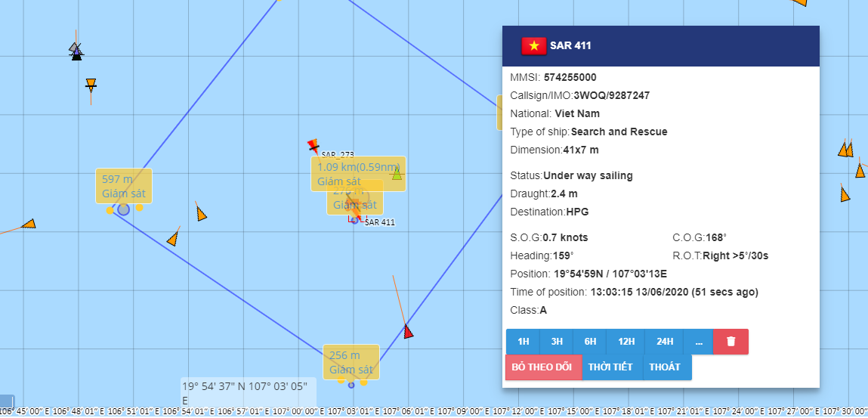Show the 12H track history
Viewport: 868px width, 418px height.
pyautogui.click(x=626, y=342)
